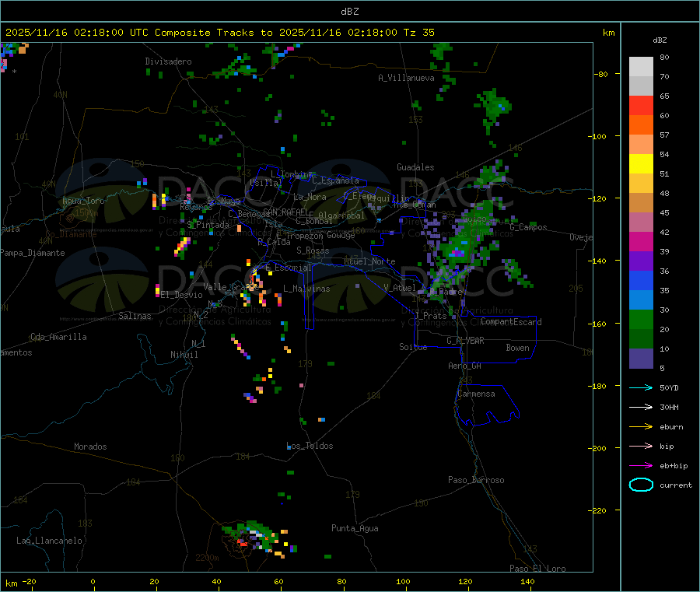Screen dimensions: 700x592
Task: Click the 'Lag.Llancanelo' map label
Action: coord(49,541)
